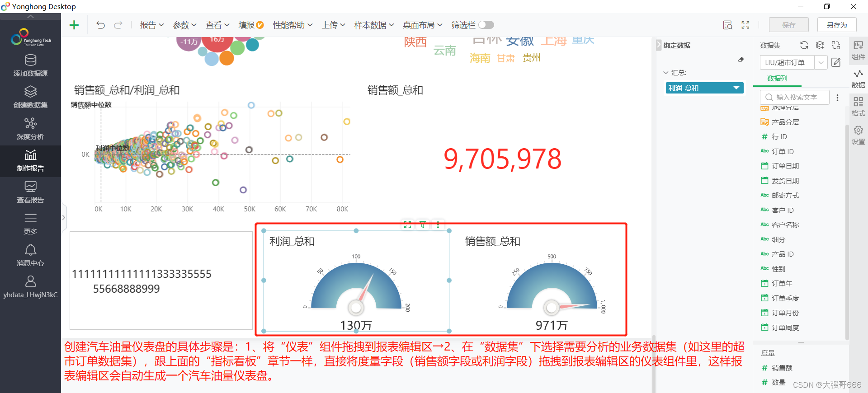Undo the last action

(100, 25)
